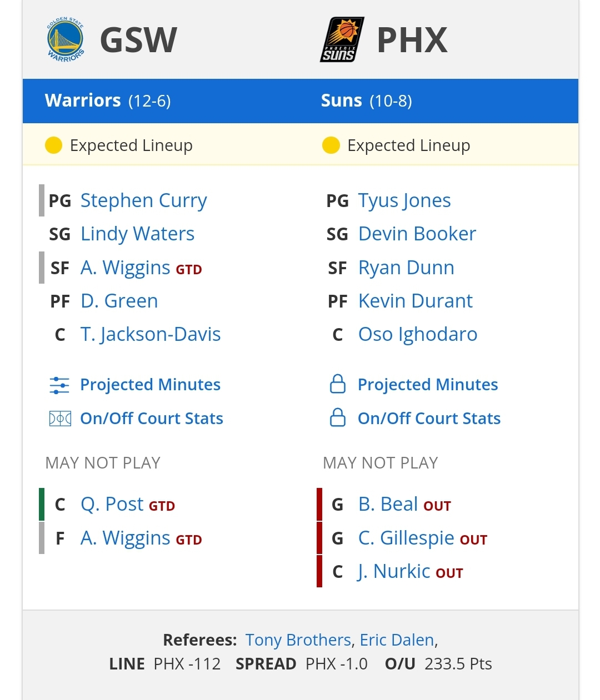Click the Suns On/Off Court lock icon

[x=337, y=417]
